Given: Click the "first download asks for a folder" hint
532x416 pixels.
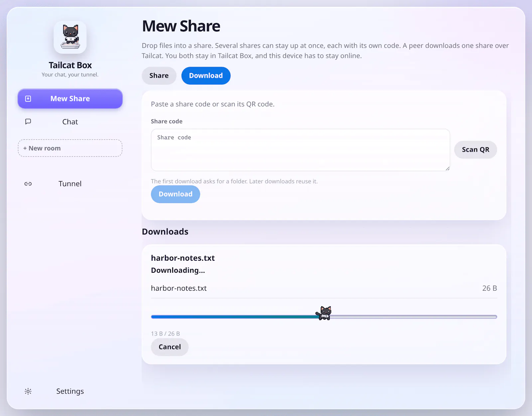Looking at the screenshot, I should 234,181.
